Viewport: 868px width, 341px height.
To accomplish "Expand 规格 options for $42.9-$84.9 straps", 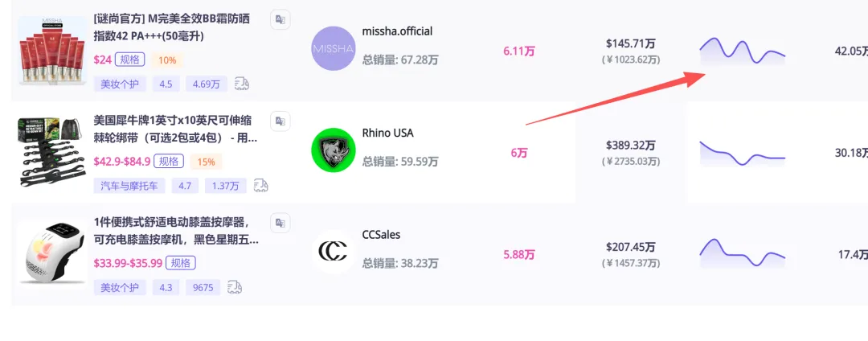I will click(170, 161).
